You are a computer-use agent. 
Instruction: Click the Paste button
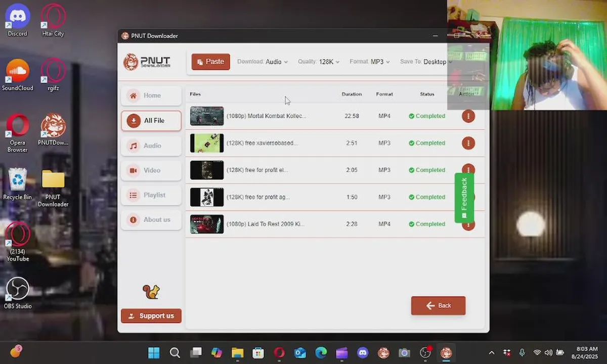tap(211, 62)
